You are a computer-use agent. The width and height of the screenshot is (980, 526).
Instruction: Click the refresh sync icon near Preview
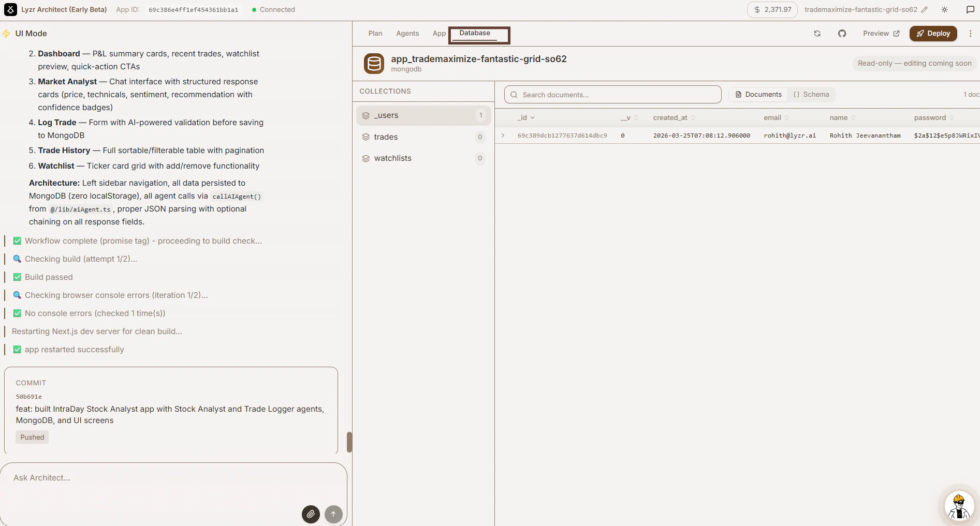click(817, 33)
